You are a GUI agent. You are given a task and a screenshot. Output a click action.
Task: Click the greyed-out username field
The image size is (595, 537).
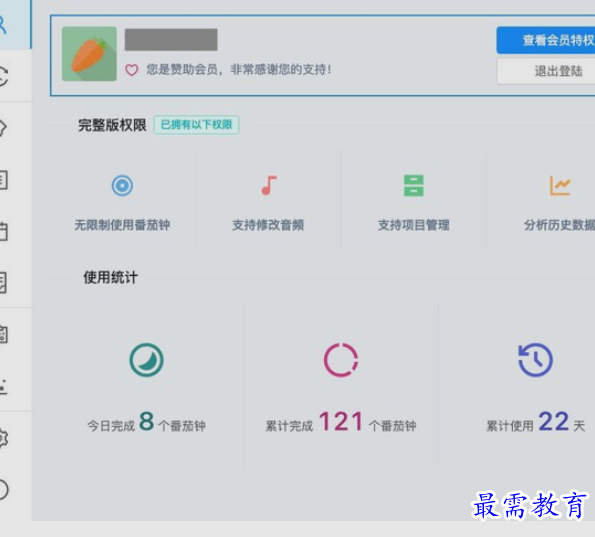pyautogui.click(x=171, y=39)
